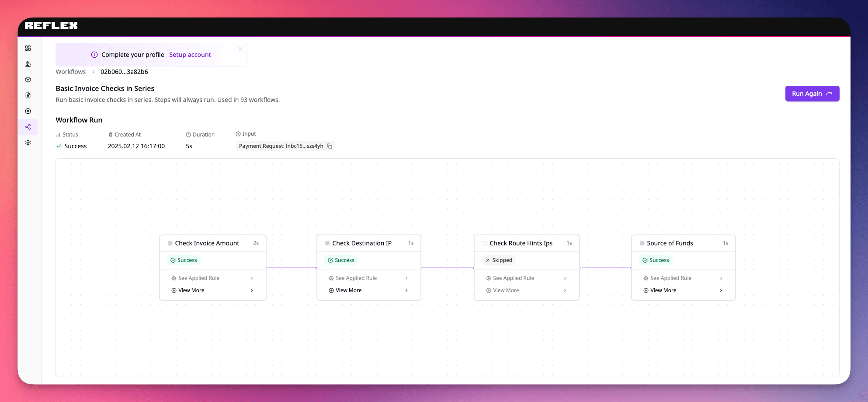
Task: Select the research/lab icon in the sidebar
Action: coord(28,64)
